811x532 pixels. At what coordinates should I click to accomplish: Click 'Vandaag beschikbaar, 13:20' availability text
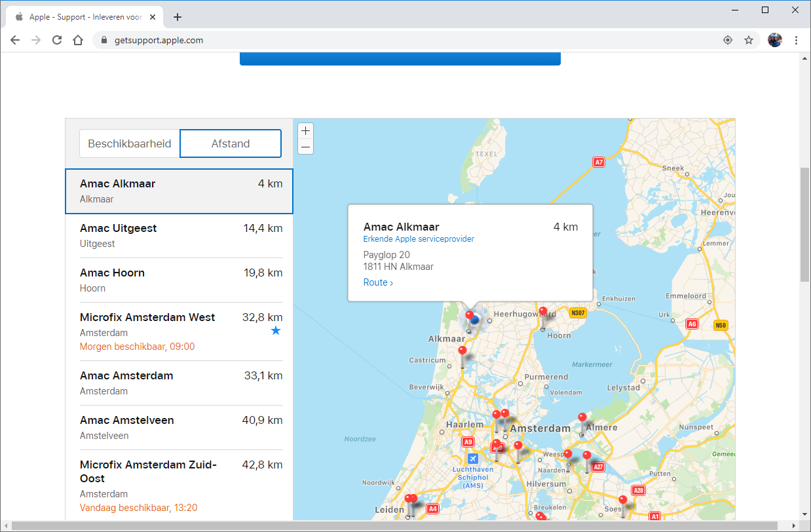[139, 508]
